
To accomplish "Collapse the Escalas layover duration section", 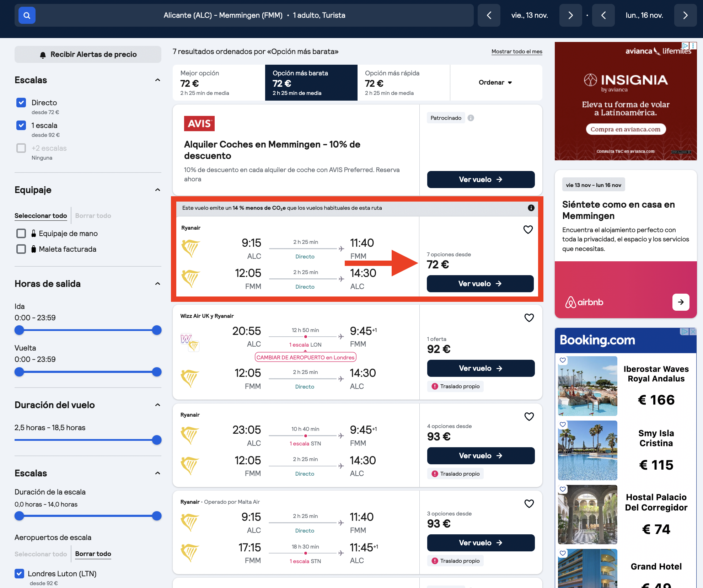I will pos(158,474).
